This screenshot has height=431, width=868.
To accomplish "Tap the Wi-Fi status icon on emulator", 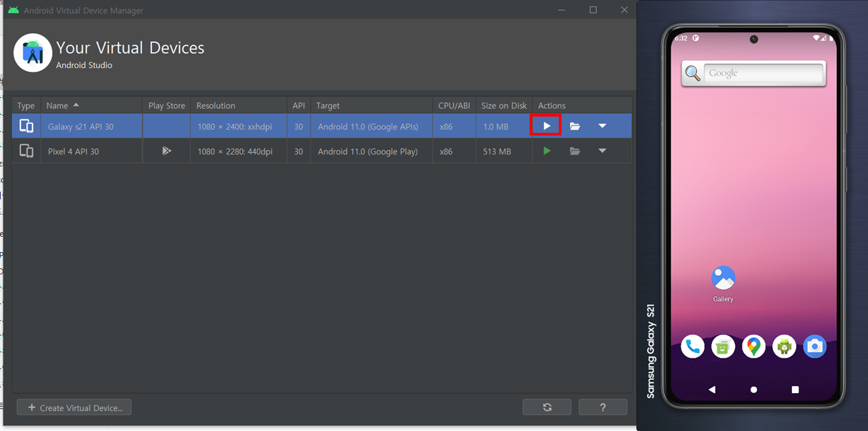I will coord(817,38).
